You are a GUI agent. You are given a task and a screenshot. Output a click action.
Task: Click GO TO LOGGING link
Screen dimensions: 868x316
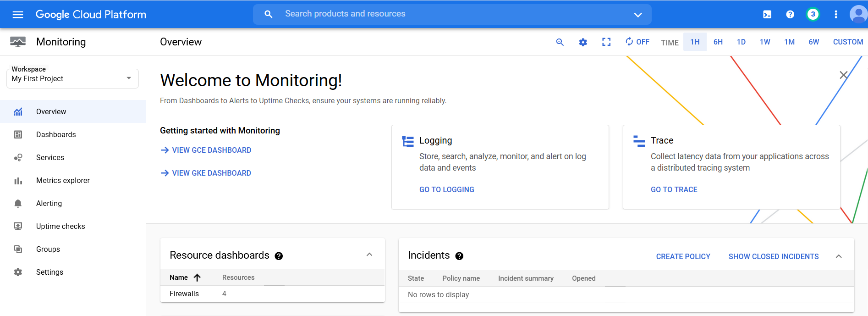pyautogui.click(x=446, y=189)
